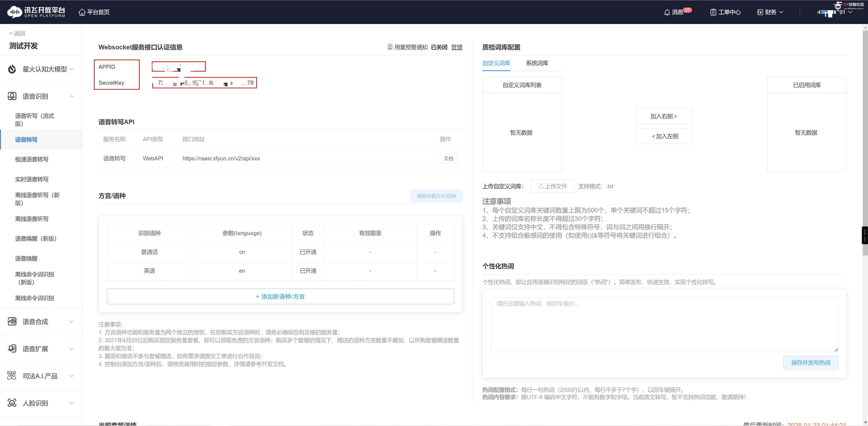Expand the 语音合成 section chevron

(x=72, y=321)
